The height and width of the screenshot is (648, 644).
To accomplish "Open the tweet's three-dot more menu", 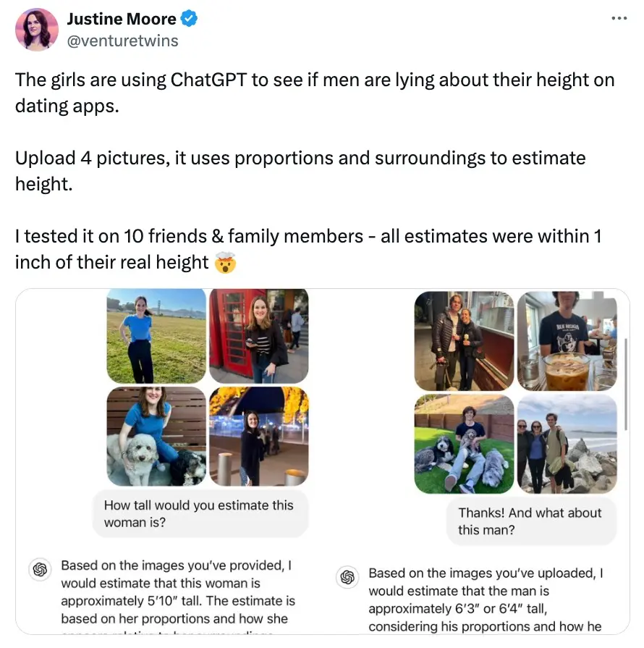I will click(x=617, y=19).
